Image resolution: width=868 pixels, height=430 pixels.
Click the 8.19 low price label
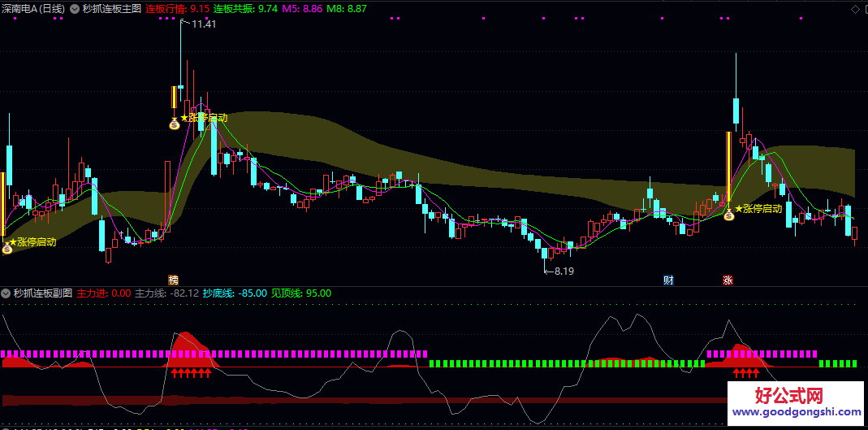click(564, 271)
